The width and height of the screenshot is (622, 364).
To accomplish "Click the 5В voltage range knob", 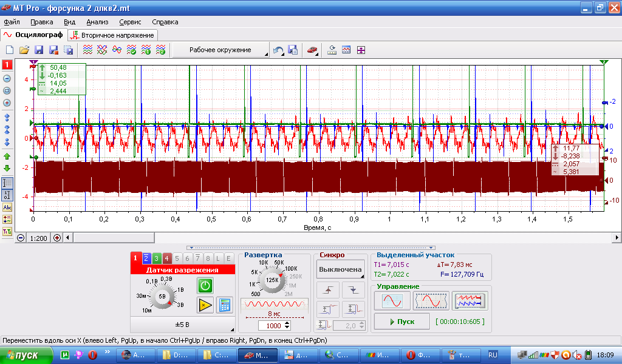I will [162, 296].
